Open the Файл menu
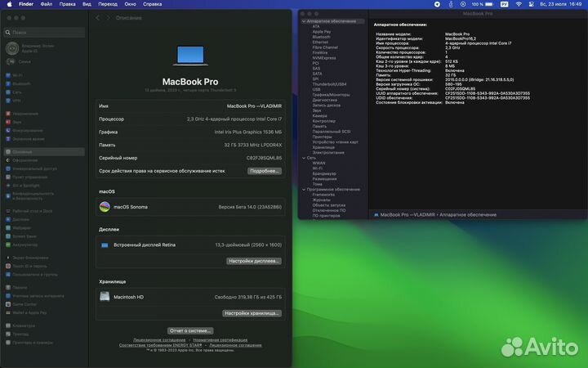This screenshot has height=368, width=588. pos(47,4)
